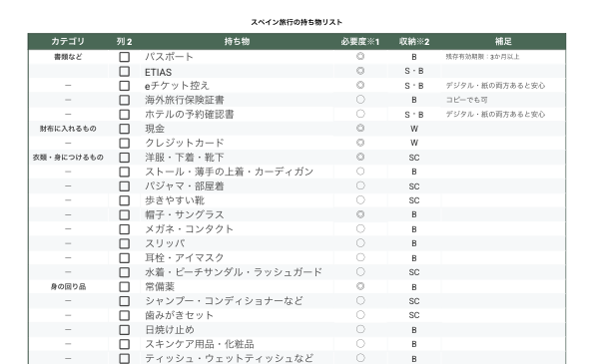Tick the ETIAS checkbox
The width and height of the screenshot is (594, 364).
coord(124,71)
